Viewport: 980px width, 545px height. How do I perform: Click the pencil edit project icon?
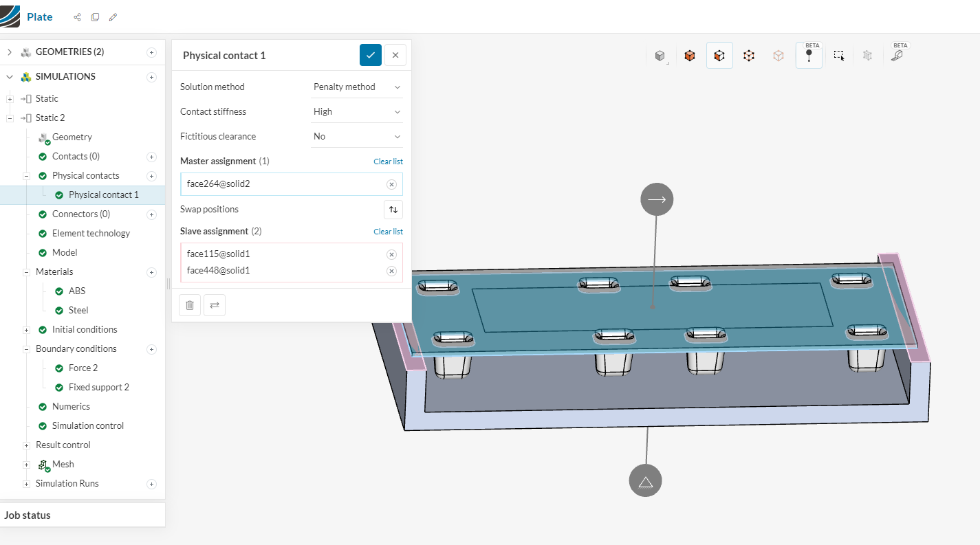[113, 17]
